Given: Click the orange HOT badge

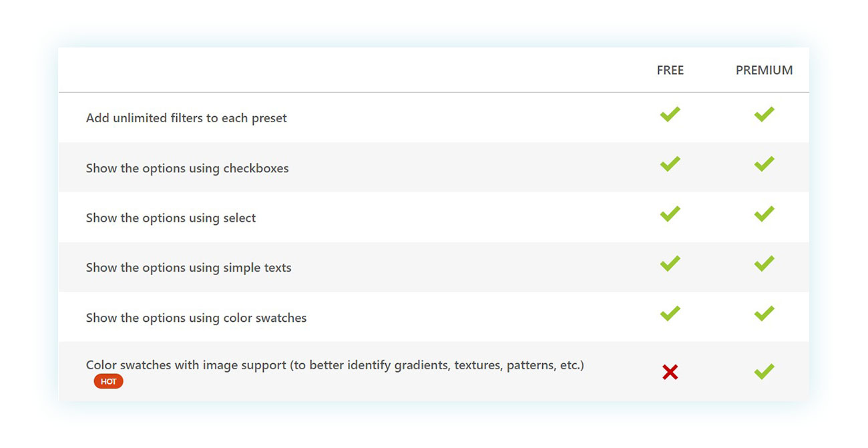Looking at the screenshot, I should [x=108, y=382].
